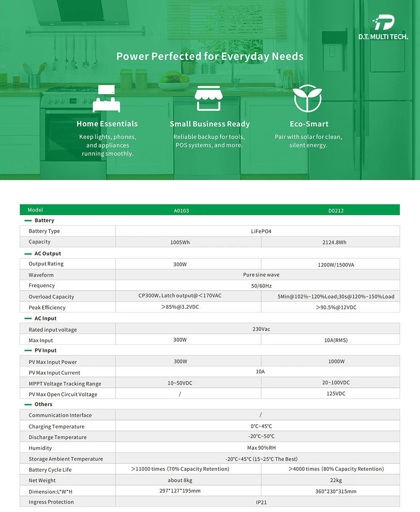Click the 'MPPT Voltage Tracking Range' row label
The image size is (420, 512).
65,384
